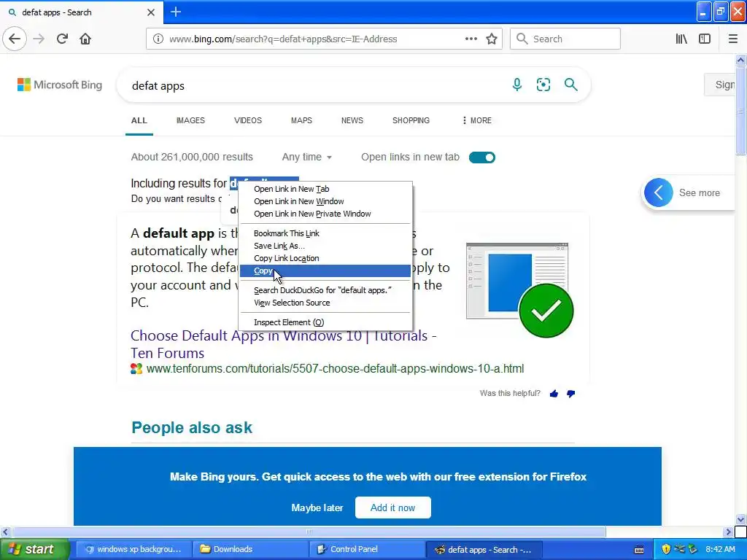
Task: Choose Open Link in New Private Window
Action: click(325, 214)
